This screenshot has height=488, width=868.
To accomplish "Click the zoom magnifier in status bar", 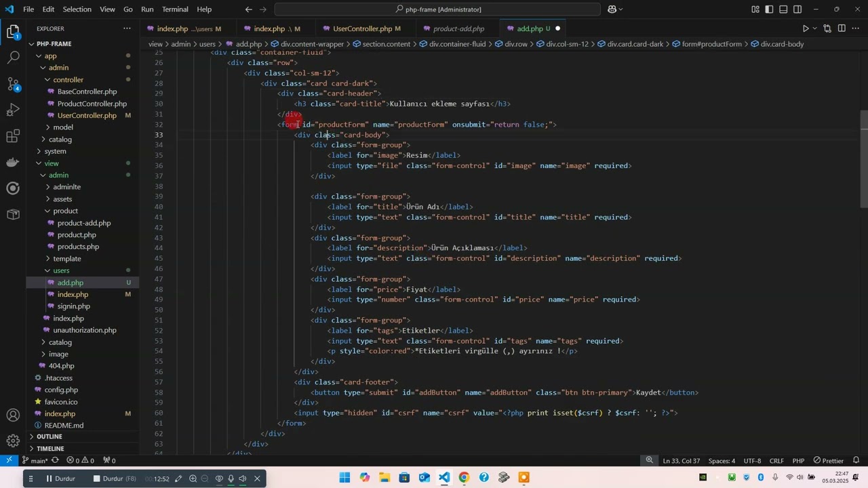I will click(650, 461).
